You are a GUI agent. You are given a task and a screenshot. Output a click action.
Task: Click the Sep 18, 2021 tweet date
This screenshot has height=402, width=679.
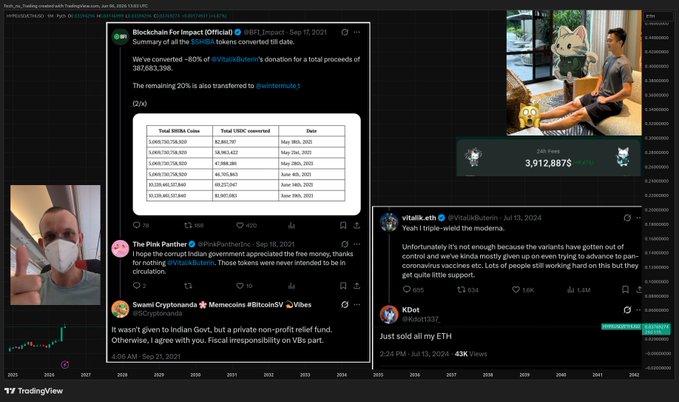click(x=275, y=244)
